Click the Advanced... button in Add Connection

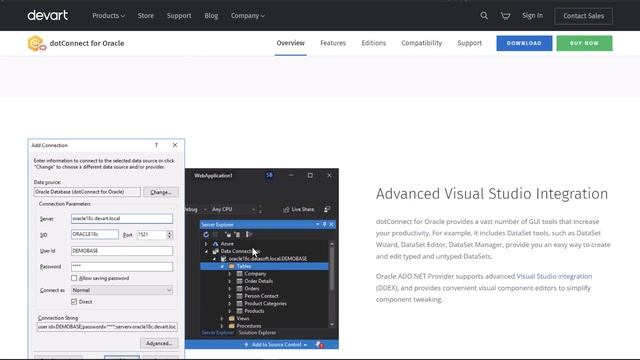[159, 343]
